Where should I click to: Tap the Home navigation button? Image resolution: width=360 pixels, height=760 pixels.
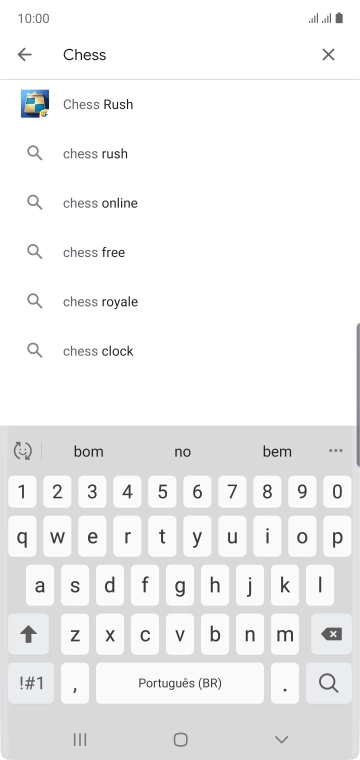pos(180,740)
